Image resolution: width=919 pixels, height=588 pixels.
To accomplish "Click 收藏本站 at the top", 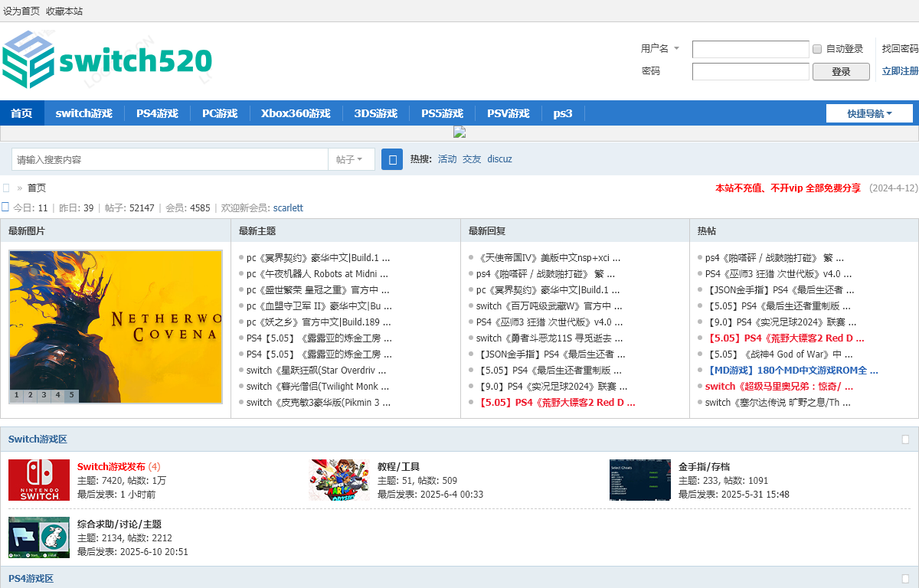I will tap(64, 11).
